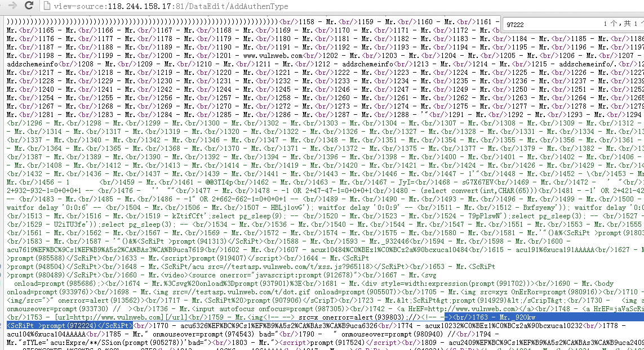Screen dimensions: 644x350
Task: Click 'addschemeinfo' text before entry 1213
Action: (367, 64)
